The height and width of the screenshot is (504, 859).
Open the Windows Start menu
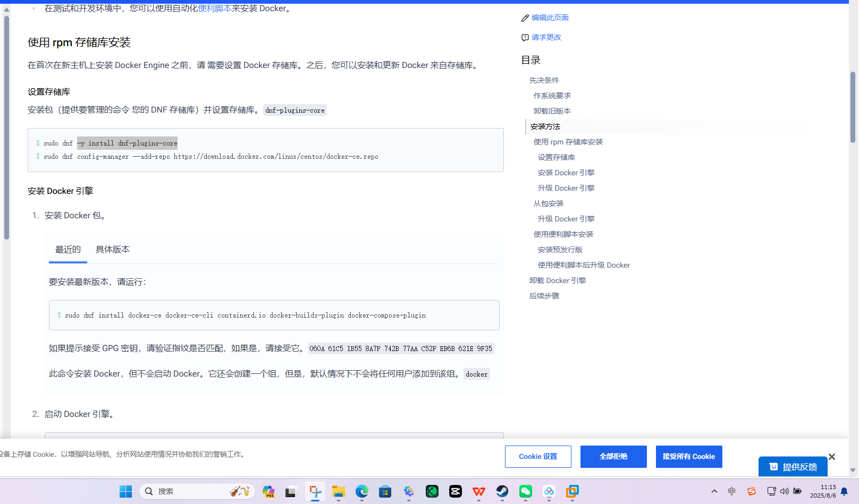(126, 492)
